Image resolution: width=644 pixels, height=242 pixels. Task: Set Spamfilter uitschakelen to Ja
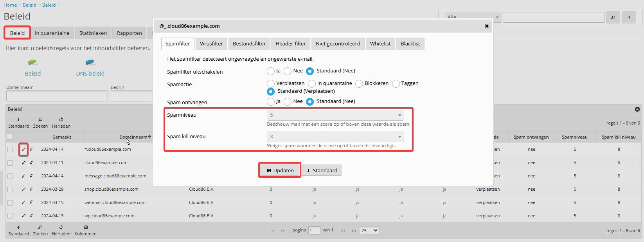point(271,71)
